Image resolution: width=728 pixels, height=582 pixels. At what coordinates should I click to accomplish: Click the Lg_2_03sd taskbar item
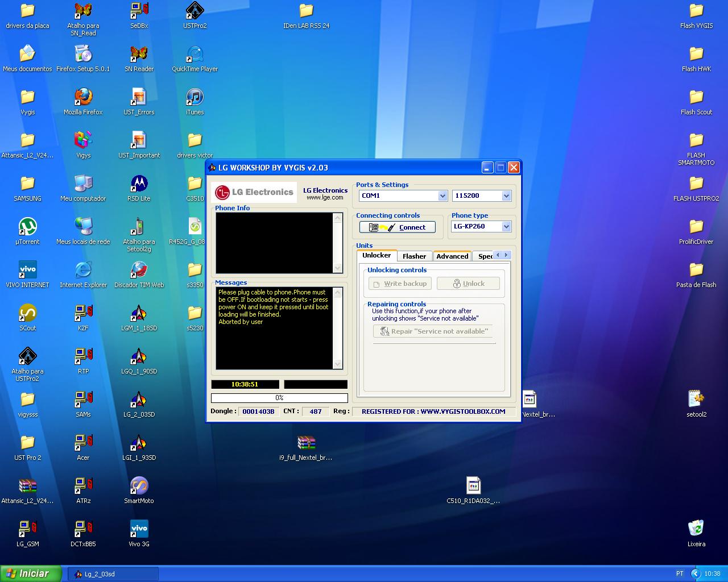coord(113,574)
